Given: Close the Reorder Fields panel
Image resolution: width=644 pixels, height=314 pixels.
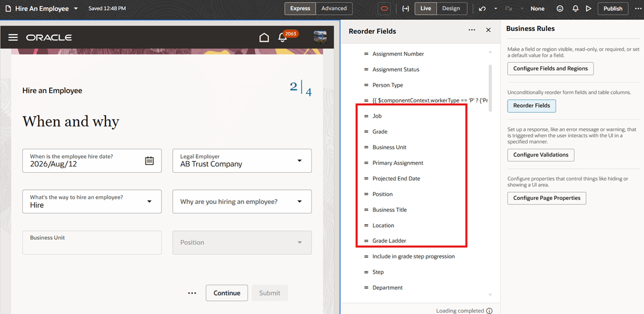Looking at the screenshot, I should [x=488, y=30].
